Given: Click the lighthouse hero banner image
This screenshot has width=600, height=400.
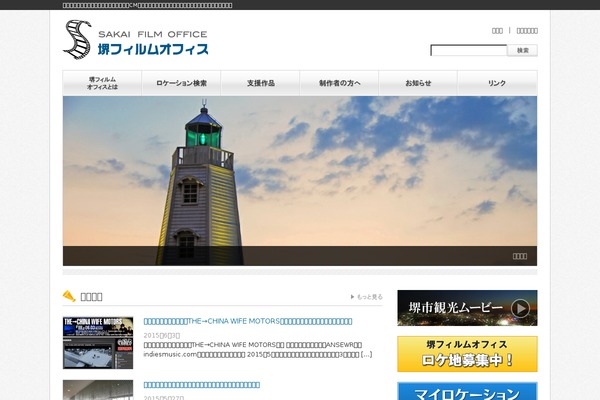Looking at the screenshot, I should pos(300,181).
